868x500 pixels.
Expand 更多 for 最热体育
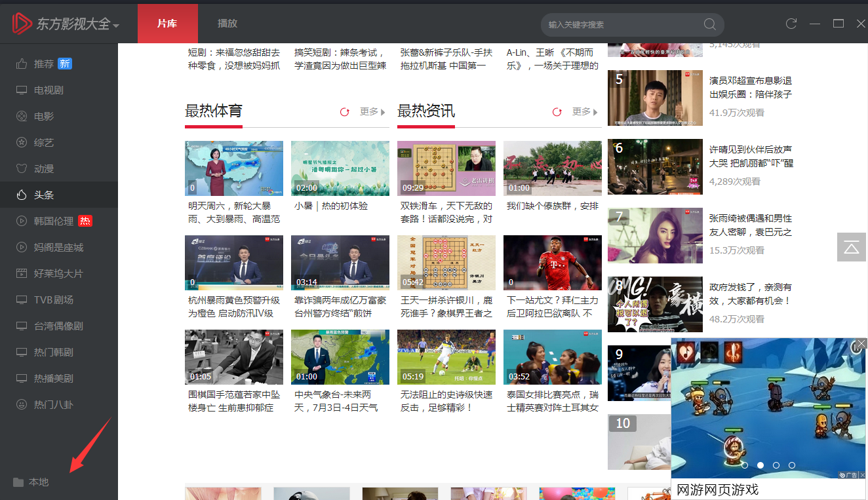click(372, 112)
